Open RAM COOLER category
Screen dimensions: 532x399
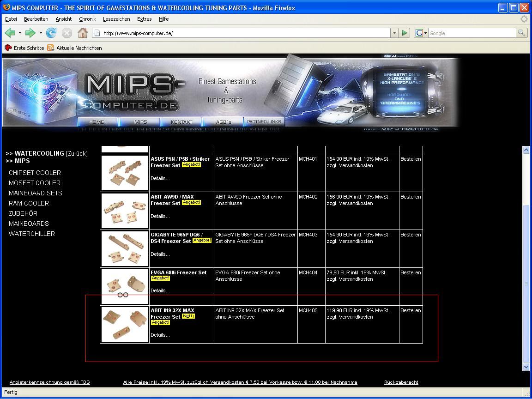tap(29, 203)
